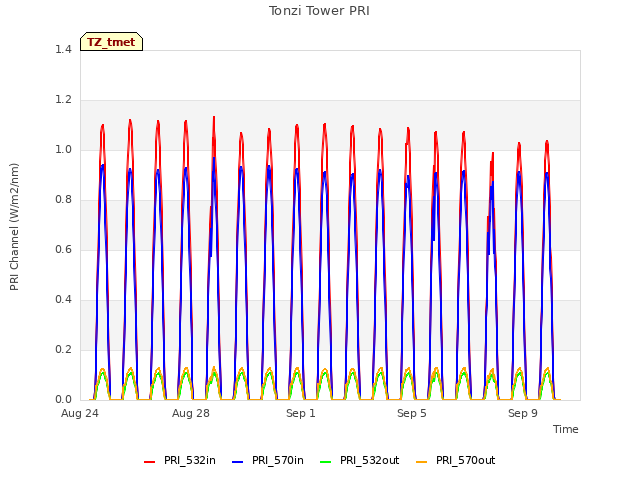The image size is (640, 480).
Task: Click the 1.2 y-axis tick label
Action: [x=63, y=100]
